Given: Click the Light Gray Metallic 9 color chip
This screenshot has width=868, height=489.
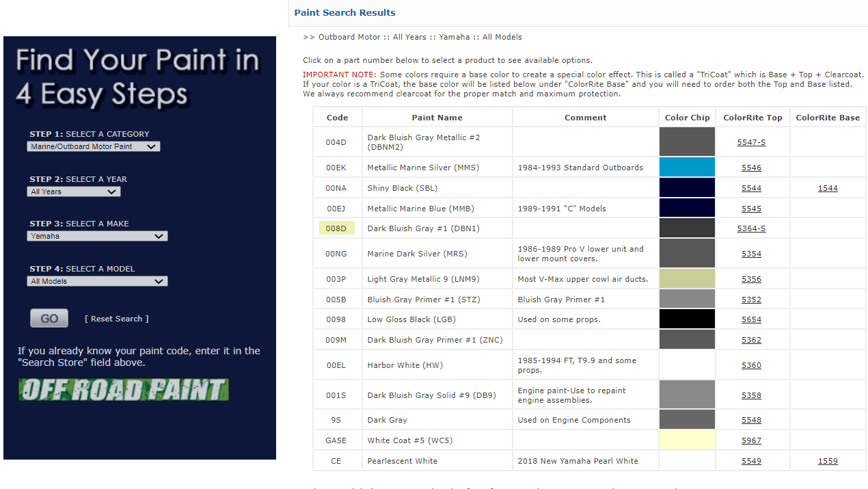Looking at the screenshot, I should click(x=687, y=279).
